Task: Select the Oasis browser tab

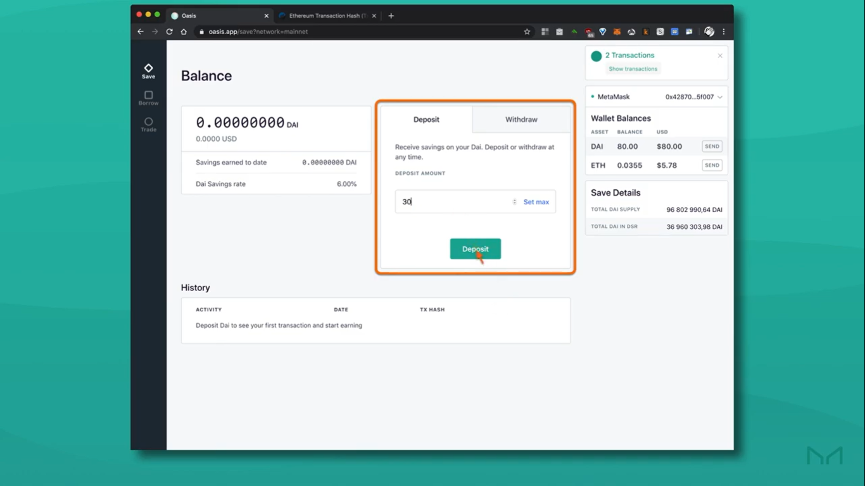Action: pyautogui.click(x=218, y=16)
